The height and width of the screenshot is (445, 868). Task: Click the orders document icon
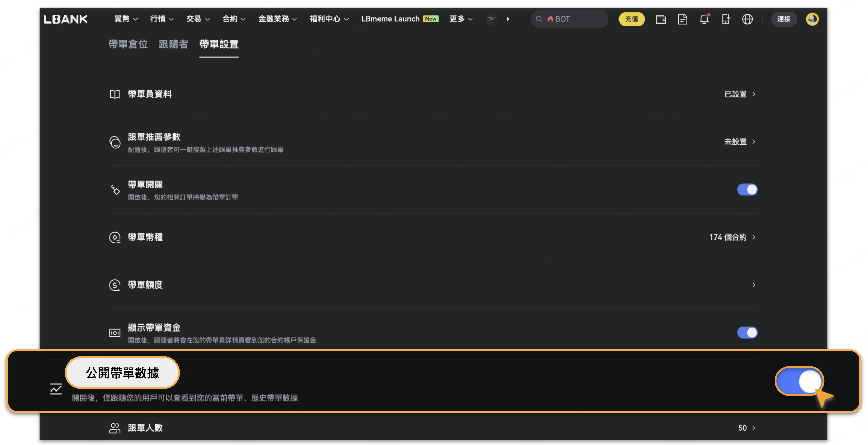tap(682, 19)
